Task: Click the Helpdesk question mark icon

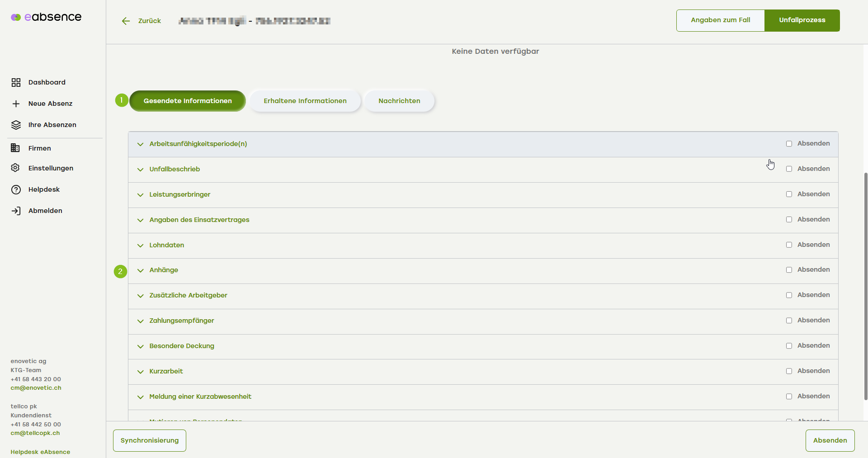Action: pos(16,189)
